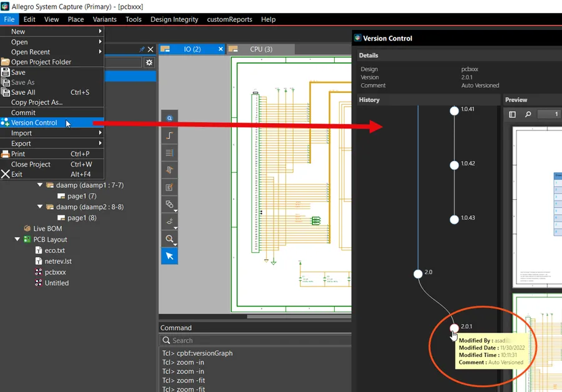Screen dimensions: 562x392
Task: Close the IO (2) tab
Action: (221, 49)
